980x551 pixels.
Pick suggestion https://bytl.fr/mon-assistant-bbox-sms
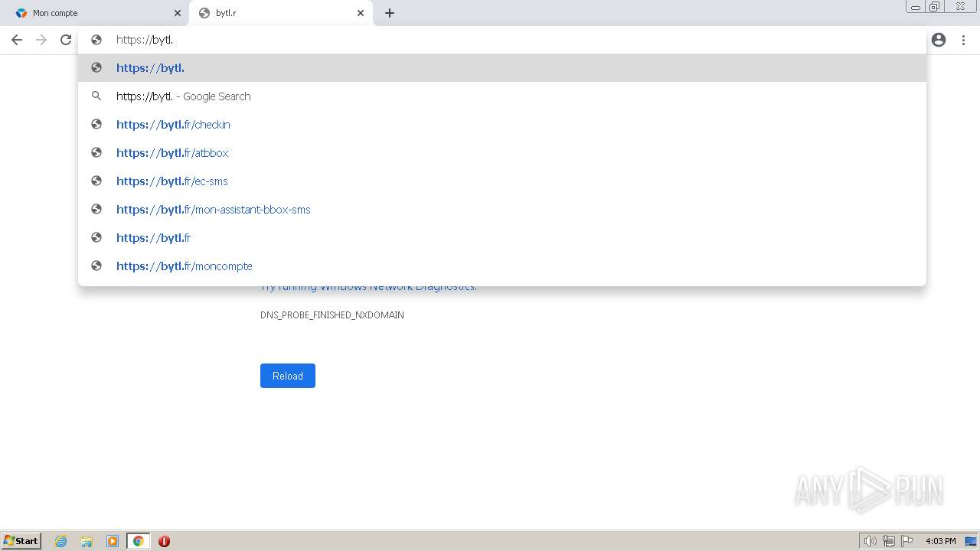click(x=502, y=209)
